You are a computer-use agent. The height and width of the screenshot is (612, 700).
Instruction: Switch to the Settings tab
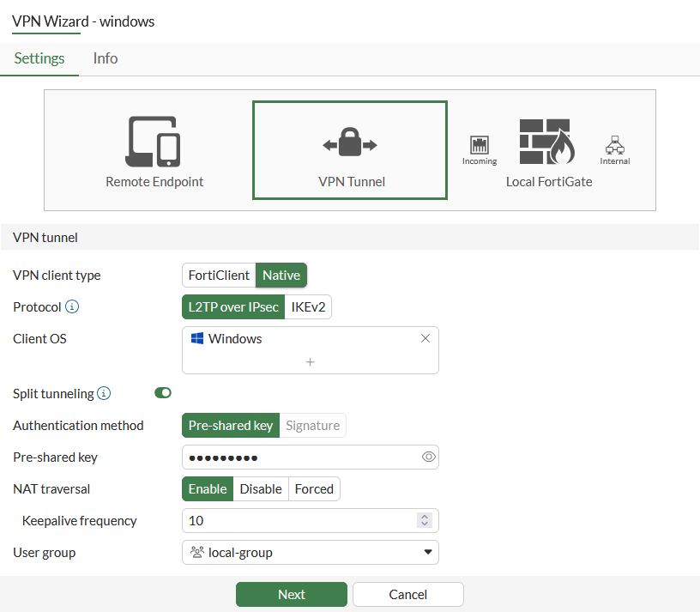[39, 58]
